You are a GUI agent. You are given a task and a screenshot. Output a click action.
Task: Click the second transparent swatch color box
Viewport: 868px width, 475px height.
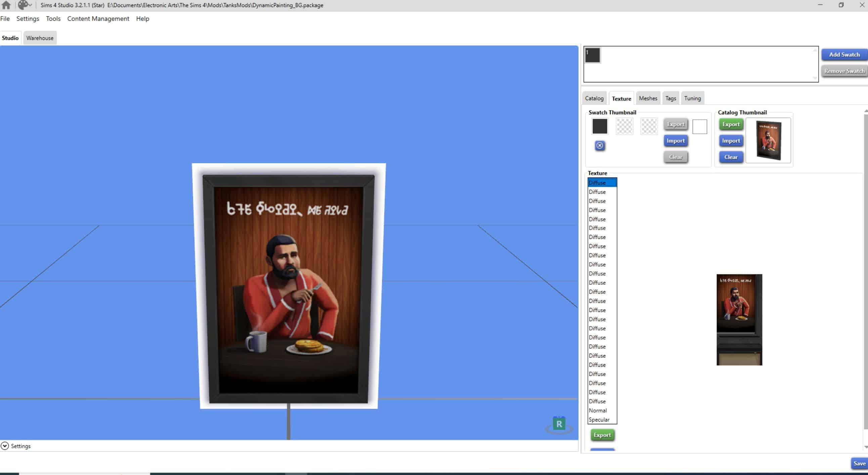point(649,126)
